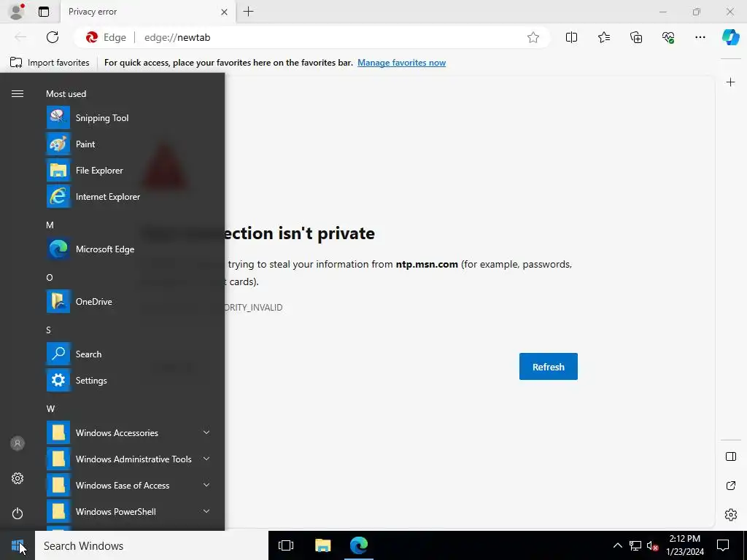Launch Internet Explorer from Start menu
Image resolution: width=747 pixels, height=560 pixels.
pos(128,196)
